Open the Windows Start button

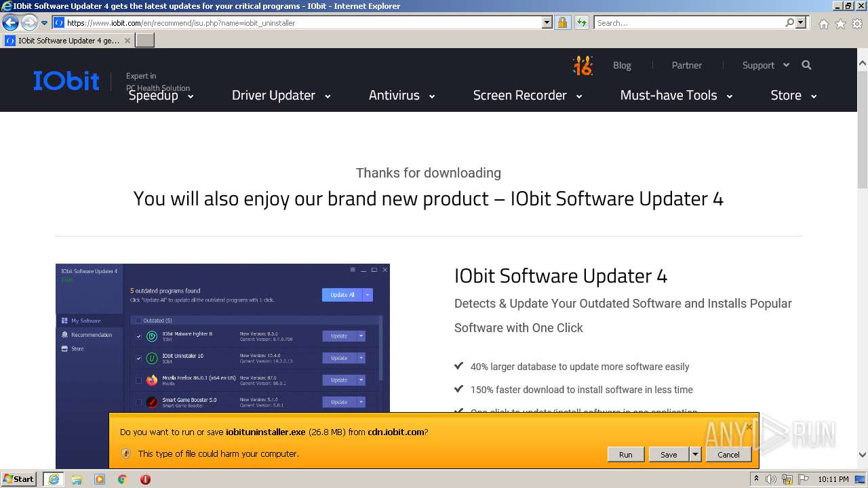pyautogui.click(x=19, y=479)
